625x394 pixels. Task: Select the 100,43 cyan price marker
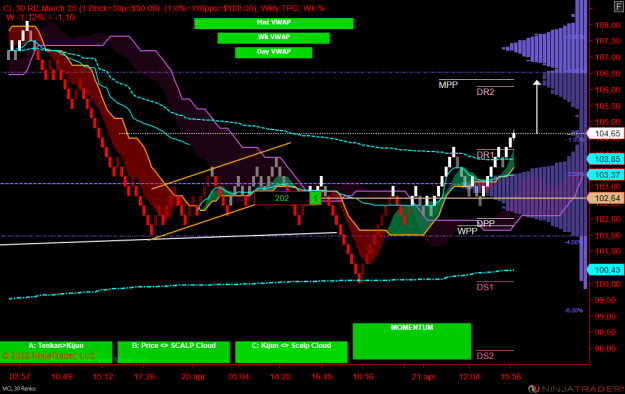(x=605, y=270)
